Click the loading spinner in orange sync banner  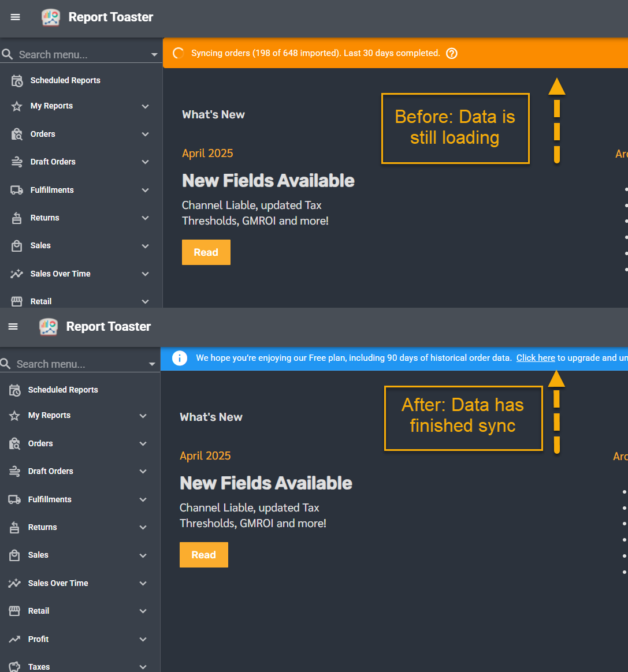point(179,53)
